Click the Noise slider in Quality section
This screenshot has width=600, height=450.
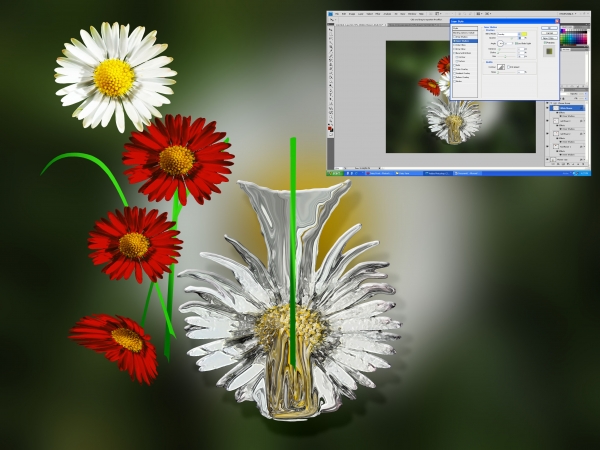click(506, 72)
